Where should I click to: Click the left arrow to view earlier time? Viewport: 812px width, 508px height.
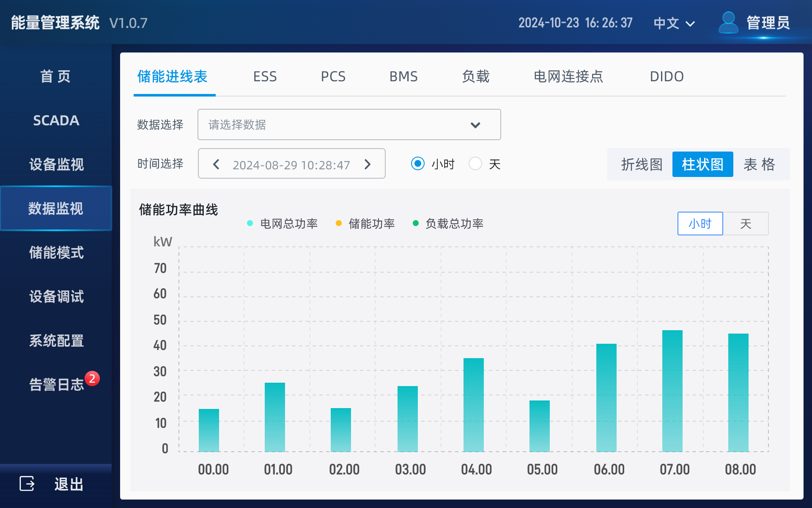click(217, 164)
